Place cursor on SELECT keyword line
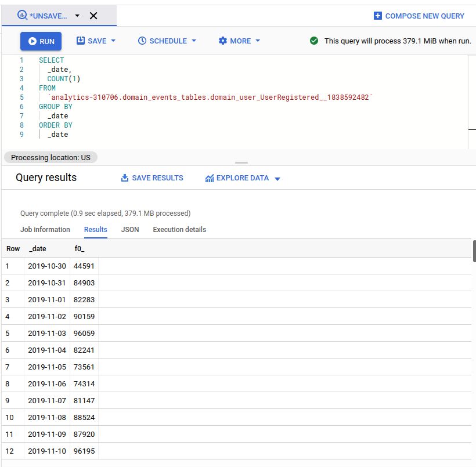The height and width of the screenshot is (467, 476). coord(51,60)
